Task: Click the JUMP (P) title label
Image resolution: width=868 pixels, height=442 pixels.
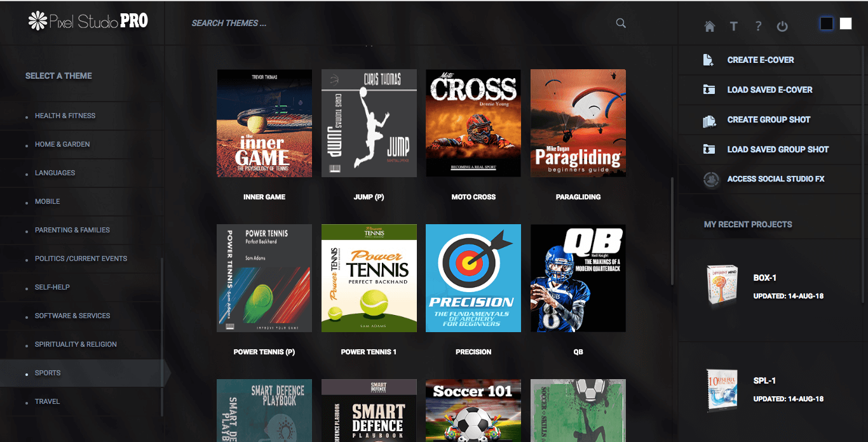Action: (369, 197)
